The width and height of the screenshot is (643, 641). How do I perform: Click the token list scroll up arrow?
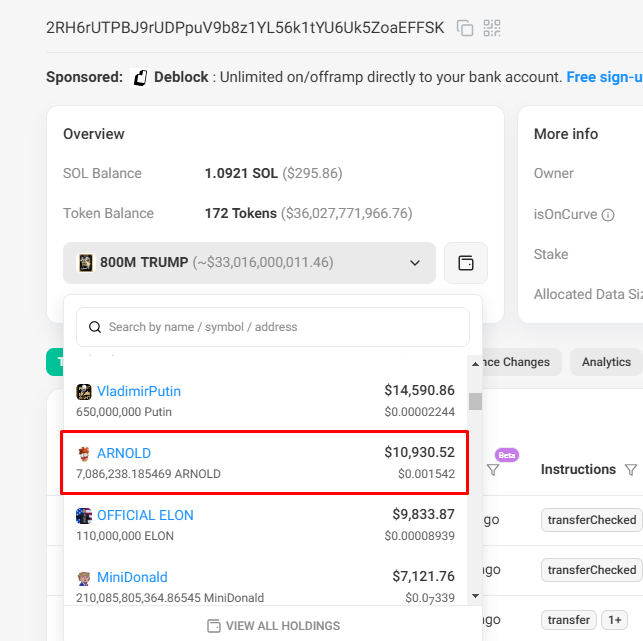pyautogui.click(x=475, y=364)
